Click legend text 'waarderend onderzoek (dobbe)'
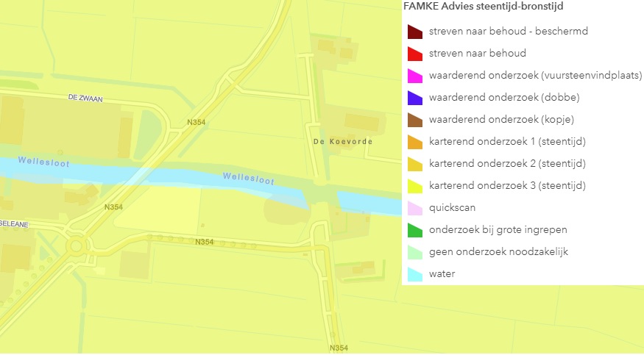644x355 pixels. click(504, 98)
